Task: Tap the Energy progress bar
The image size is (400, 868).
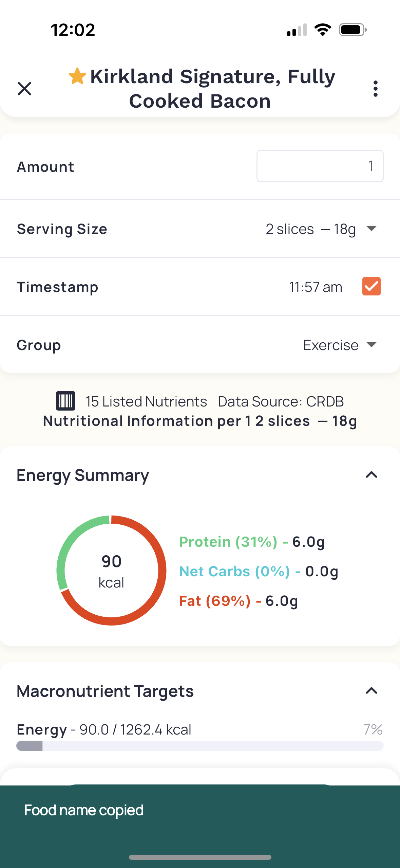Action: [200, 746]
